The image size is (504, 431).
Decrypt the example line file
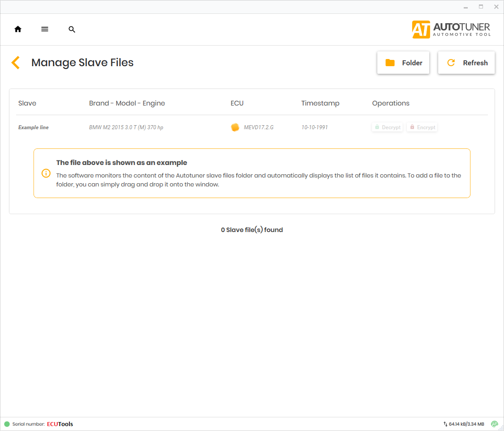pyautogui.click(x=387, y=127)
